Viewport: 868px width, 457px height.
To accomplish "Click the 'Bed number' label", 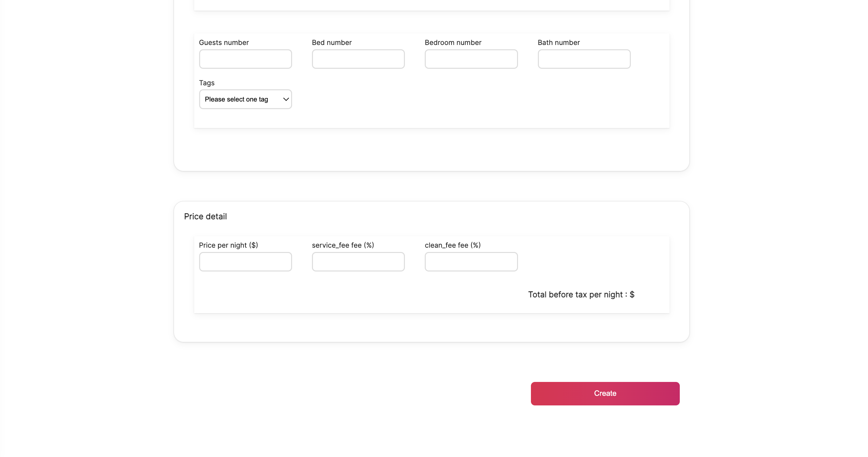I will click(331, 42).
